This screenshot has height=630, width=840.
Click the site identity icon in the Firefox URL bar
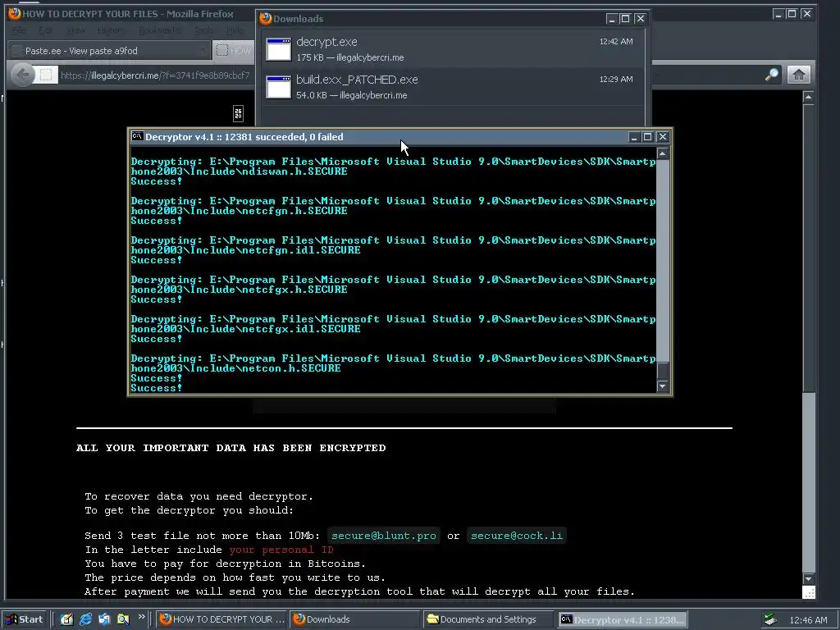click(46, 75)
